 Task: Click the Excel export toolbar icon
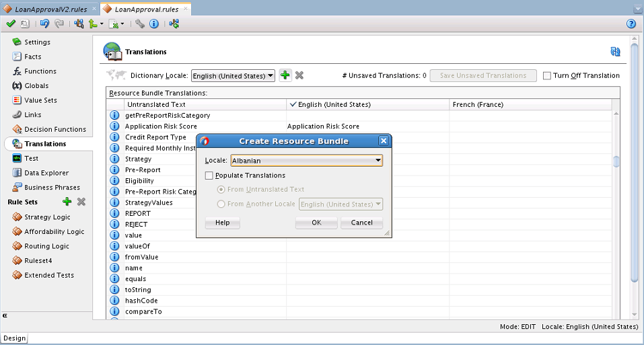(113, 24)
